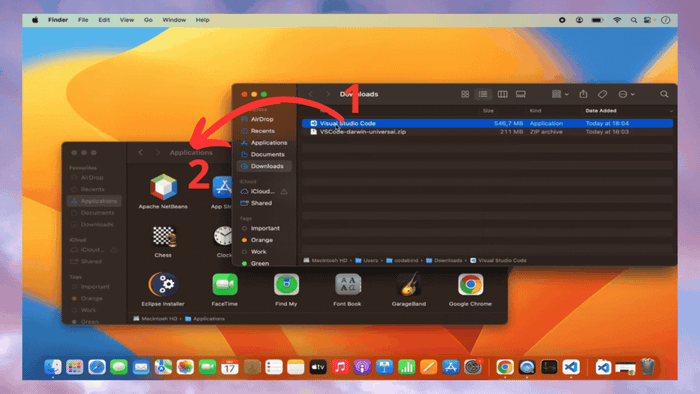The image size is (700, 394).
Task: Open the Go menu
Action: [148, 20]
